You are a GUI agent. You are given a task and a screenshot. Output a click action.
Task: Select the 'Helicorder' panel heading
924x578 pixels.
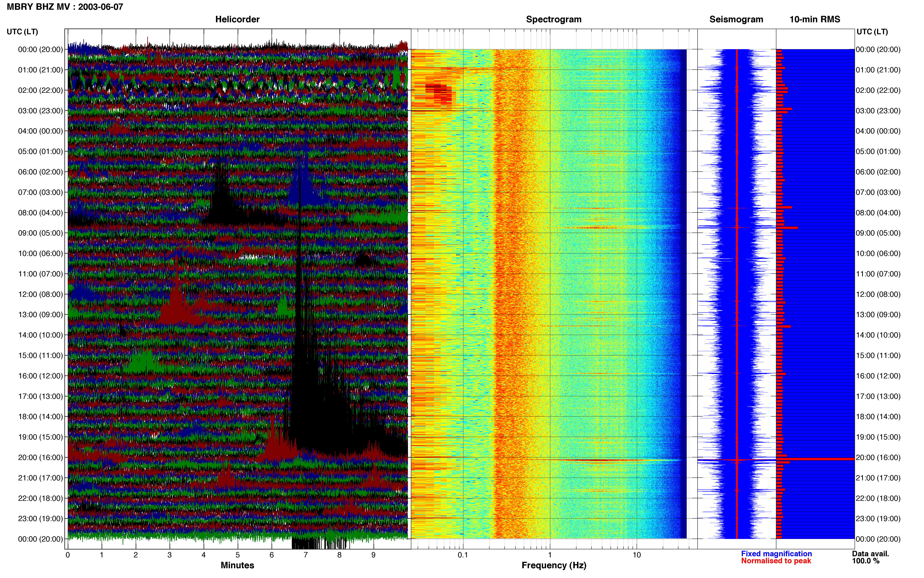(x=237, y=20)
